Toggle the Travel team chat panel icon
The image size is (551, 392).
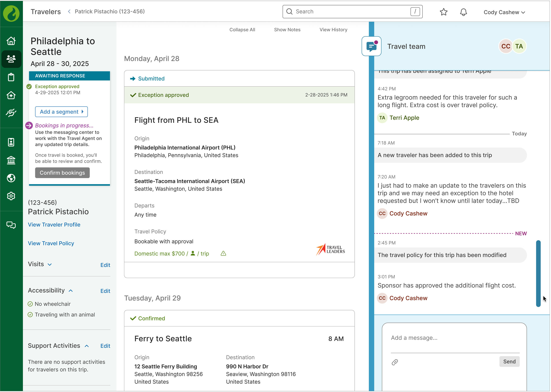tap(372, 46)
